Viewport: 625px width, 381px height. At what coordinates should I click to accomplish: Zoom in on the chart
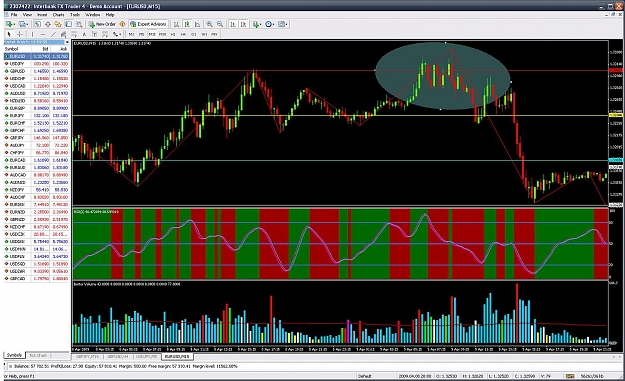click(x=209, y=24)
